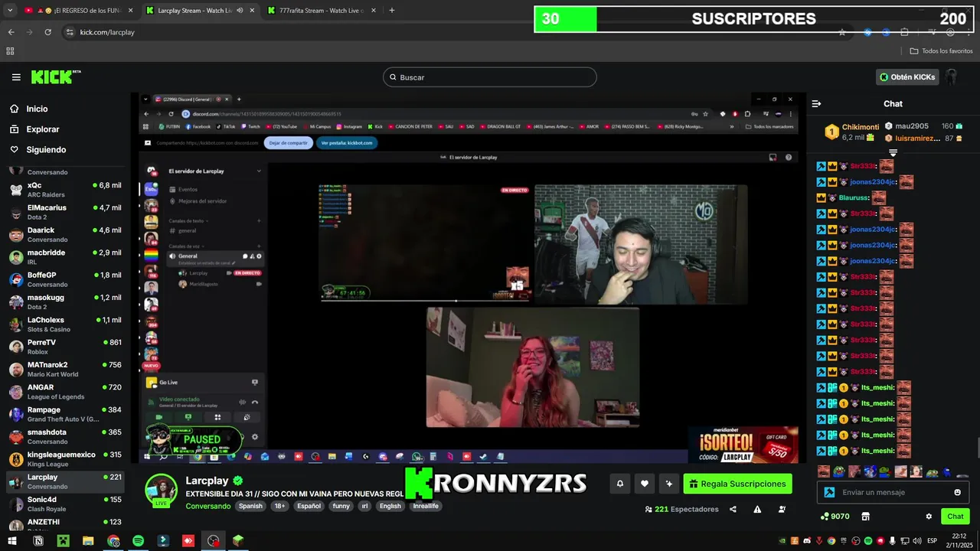Screen dimensions: 980x551
Task: Open xQc channel in sidebar
Action: coord(65,190)
